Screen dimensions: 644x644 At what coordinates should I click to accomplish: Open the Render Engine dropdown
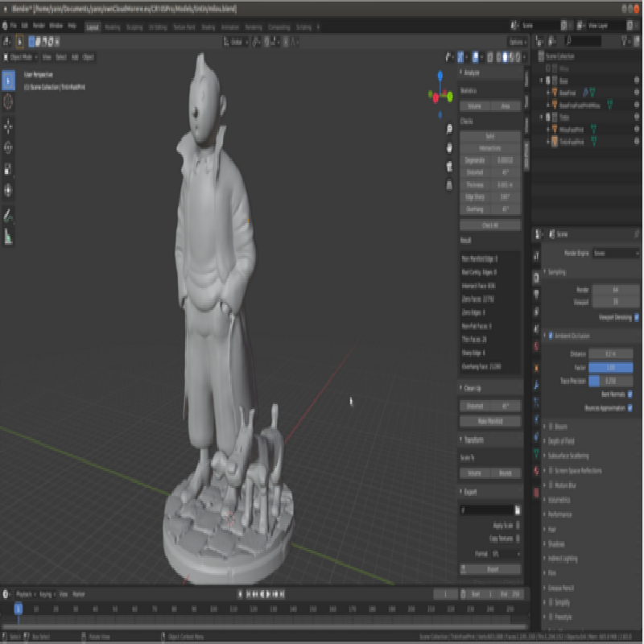616,254
